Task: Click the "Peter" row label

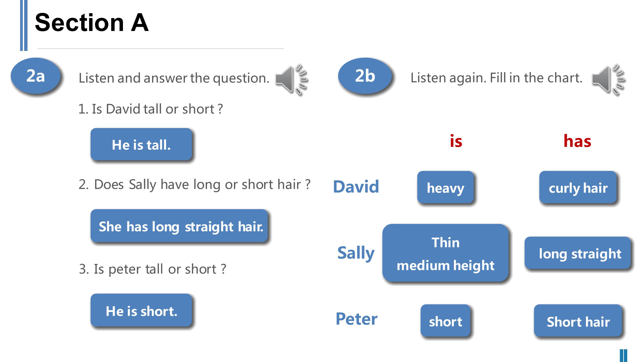Action: point(356,319)
